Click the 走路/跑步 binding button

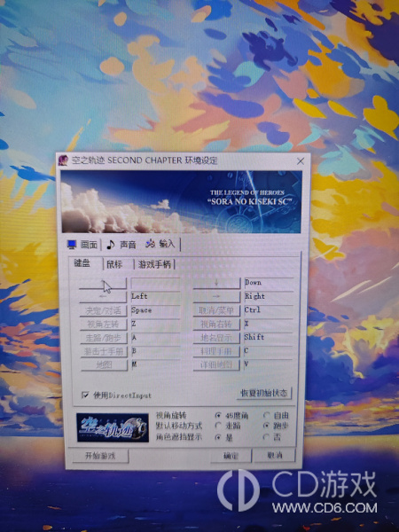(x=104, y=338)
